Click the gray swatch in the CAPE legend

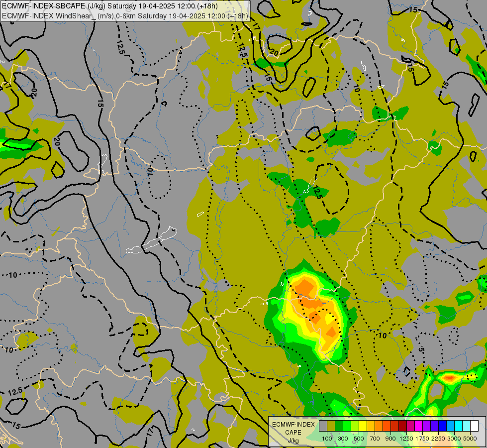click(x=323, y=426)
